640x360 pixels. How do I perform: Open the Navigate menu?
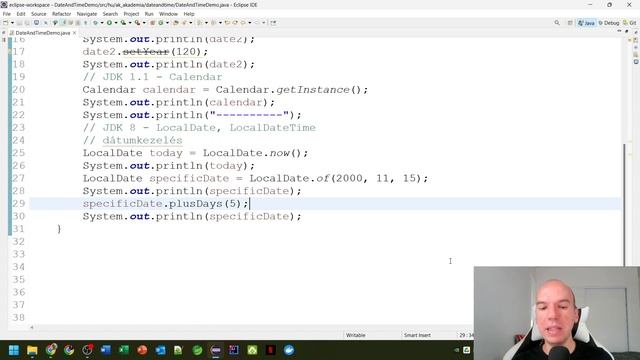click(x=87, y=14)
